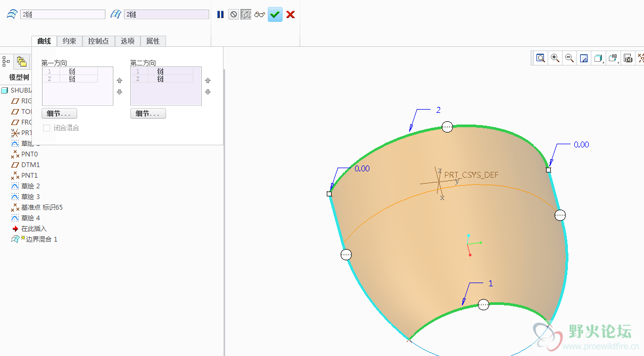Open the folder browser tab icon

(x=21, y=62)
